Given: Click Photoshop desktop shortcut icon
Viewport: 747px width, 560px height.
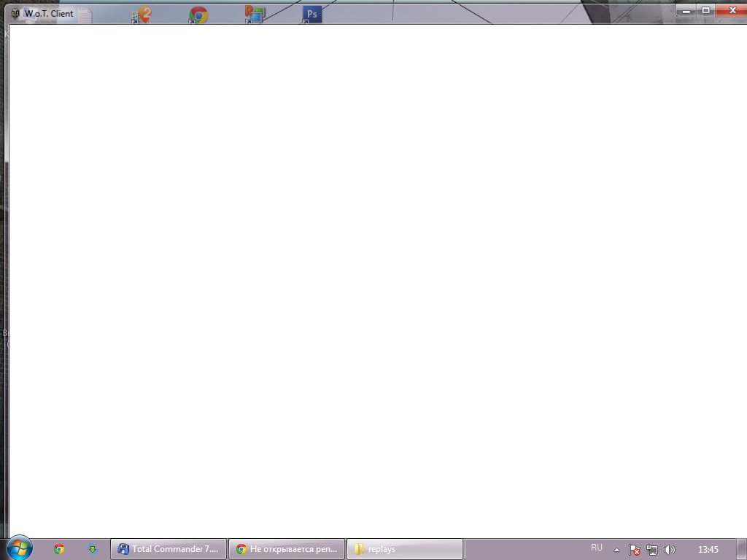Looking at the screenshot, I should [x=312, y=15].
